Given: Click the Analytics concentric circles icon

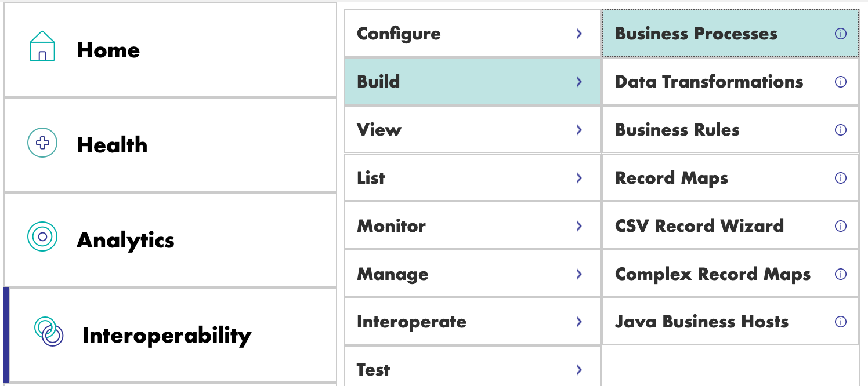Looking at the screenshot, I should pos(42,236).
